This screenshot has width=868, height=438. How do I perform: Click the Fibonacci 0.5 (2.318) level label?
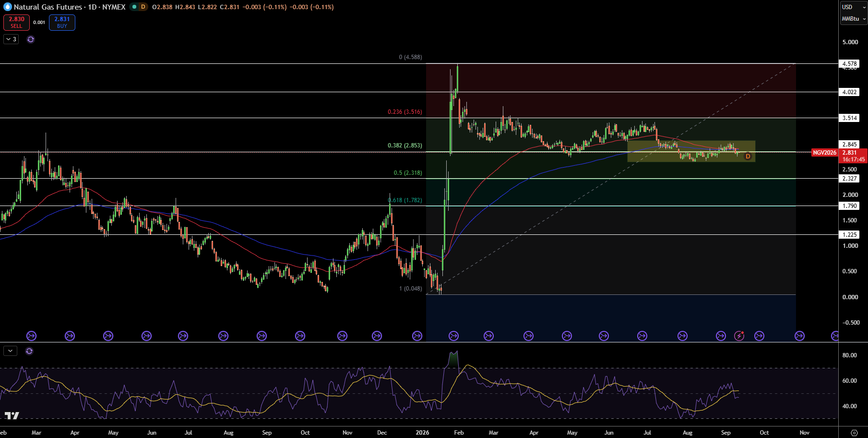tap(408, 173)
